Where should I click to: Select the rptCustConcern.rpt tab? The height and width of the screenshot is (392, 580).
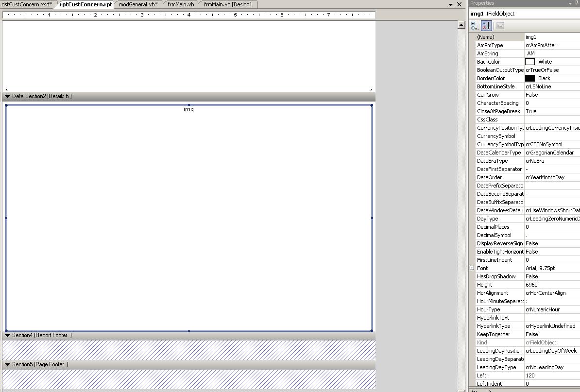point(86,4)
